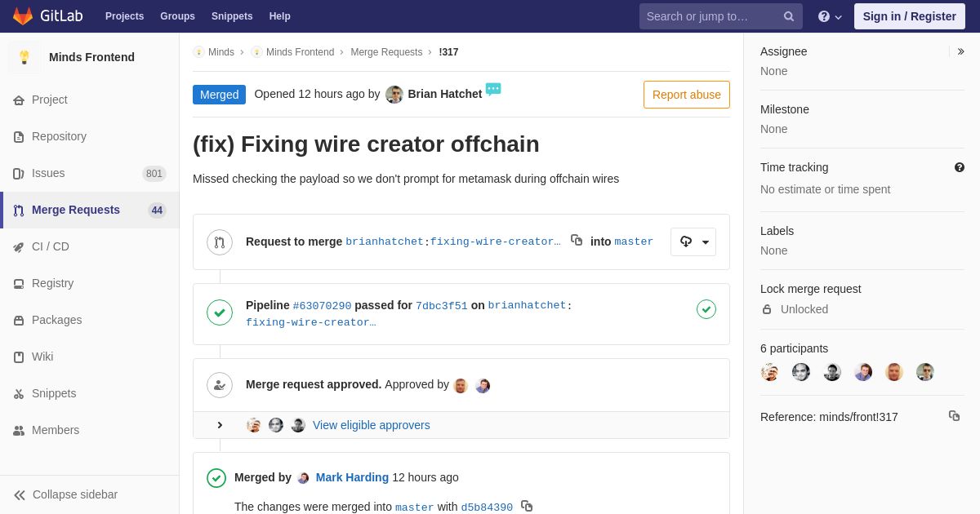
Task: Click the Report abuse button
Action: 687,95
